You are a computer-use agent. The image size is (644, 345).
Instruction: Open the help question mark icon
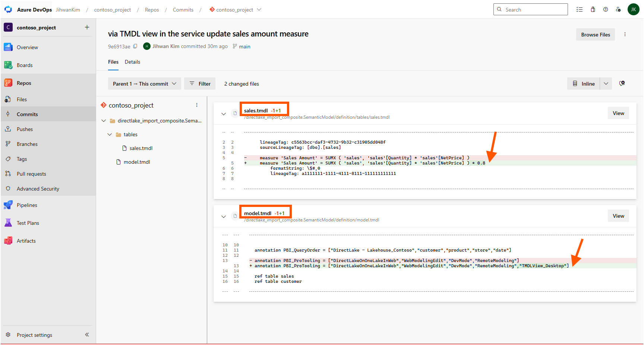[x=606, y=10]
